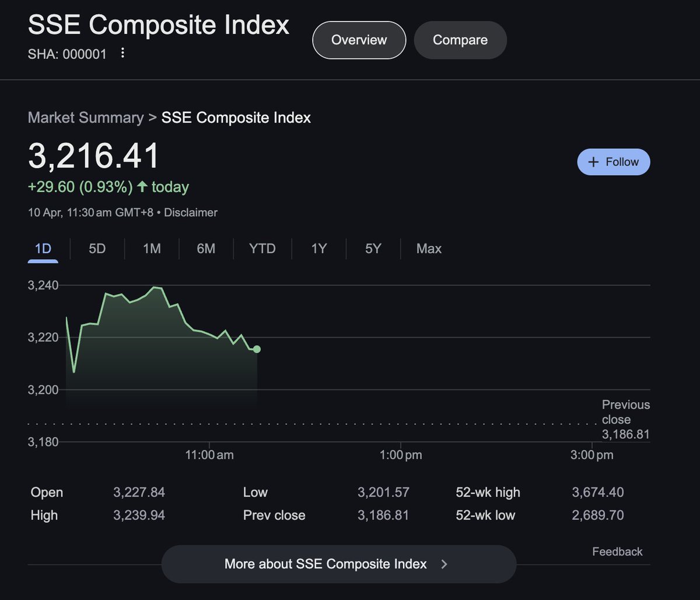Click the 3,200 y-axis label

click(43, 389)
